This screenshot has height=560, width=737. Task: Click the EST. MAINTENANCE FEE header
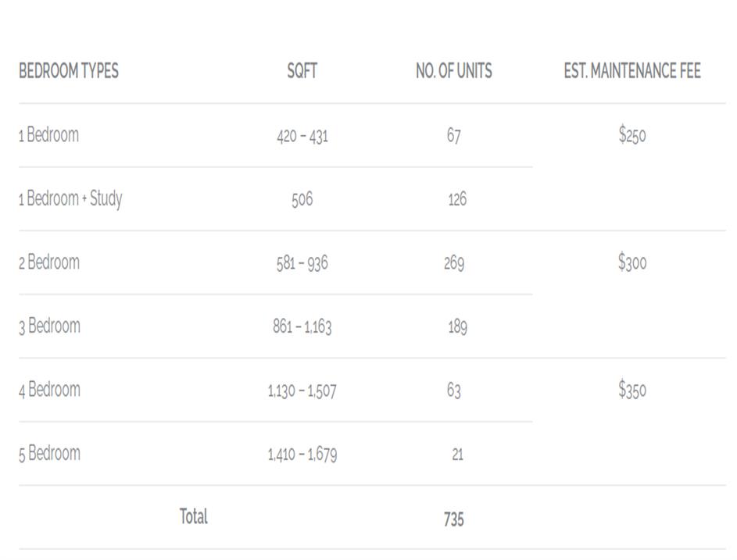[632, 72]
